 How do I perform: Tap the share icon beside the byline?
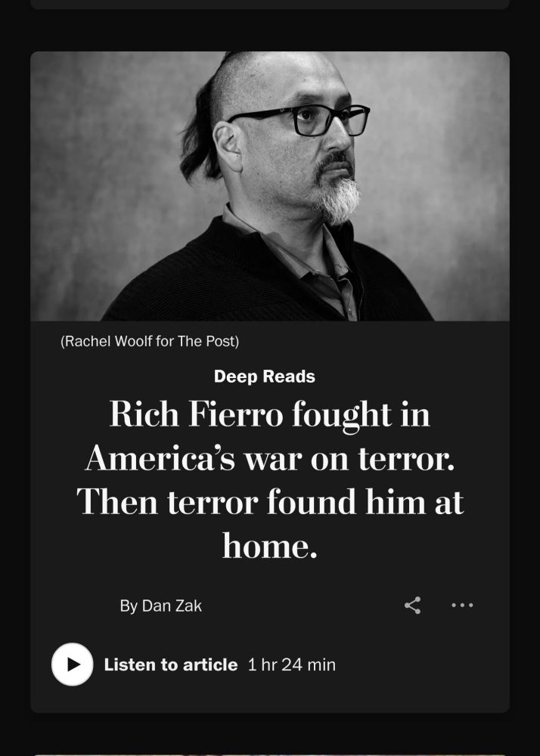pos(413,605)
